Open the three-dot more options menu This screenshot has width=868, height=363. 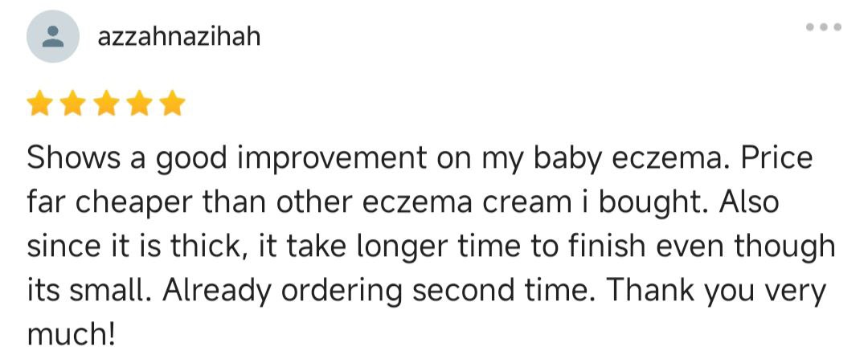[x=824, y=27]
